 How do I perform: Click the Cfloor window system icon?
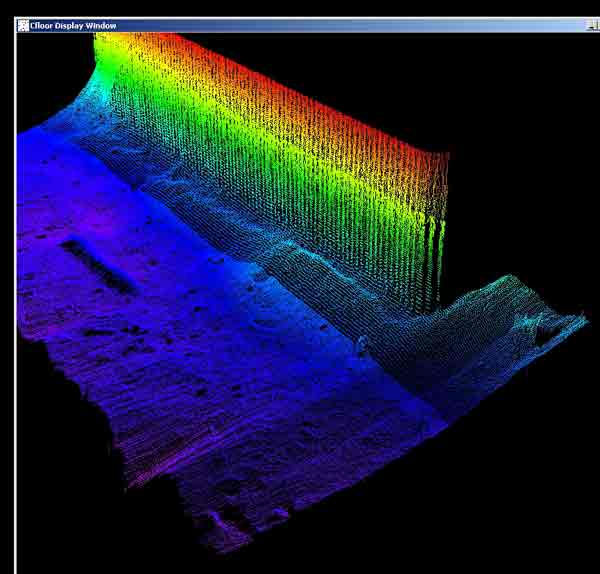pyautogui.click(x=23, y=26)
